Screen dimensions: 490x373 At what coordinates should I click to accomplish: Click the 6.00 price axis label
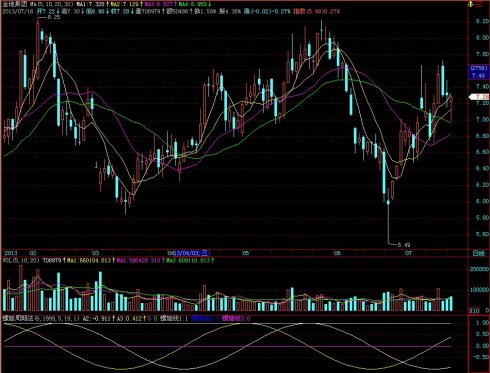(482, 201)
